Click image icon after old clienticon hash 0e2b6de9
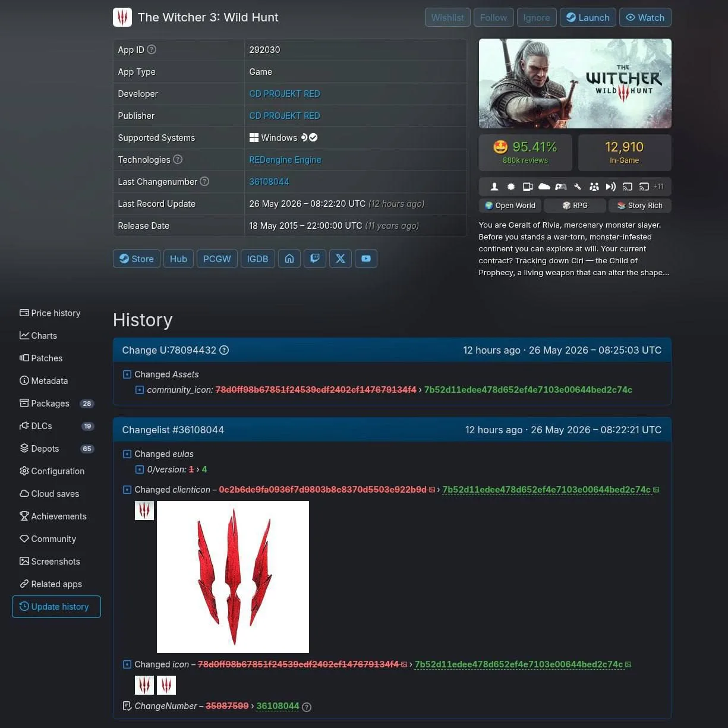The image size is (728, 728). click(432, 490)
